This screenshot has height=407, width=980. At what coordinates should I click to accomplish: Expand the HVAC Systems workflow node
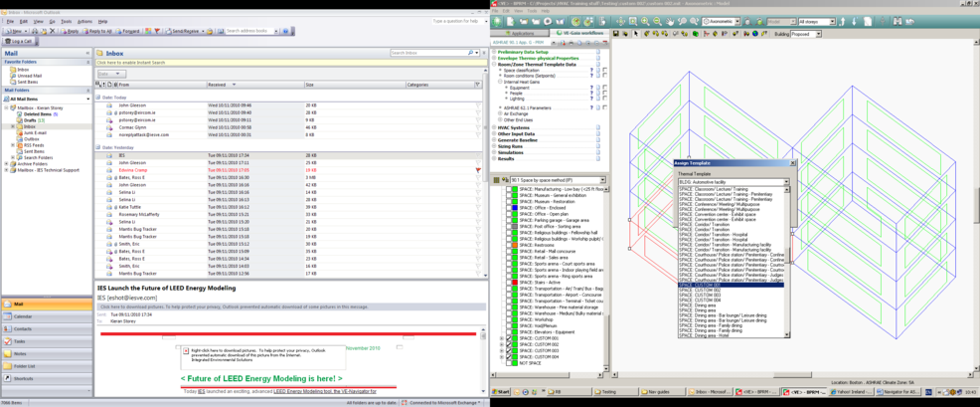pos(494,127)
